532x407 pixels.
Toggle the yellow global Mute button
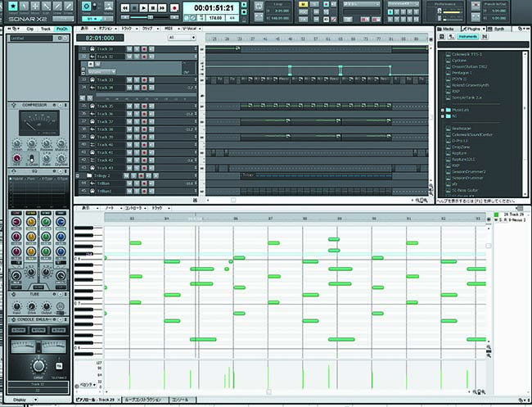[303, 4]
